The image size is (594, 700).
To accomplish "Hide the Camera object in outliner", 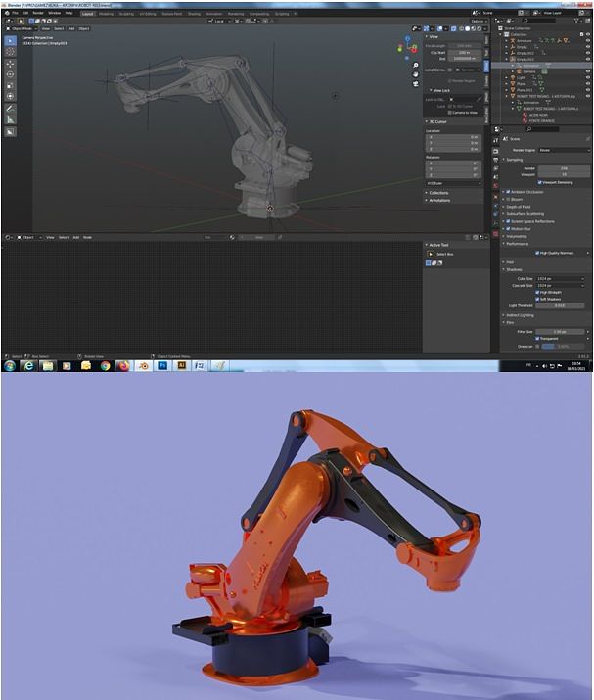I will pyautogui.click(x=588, y=71).
